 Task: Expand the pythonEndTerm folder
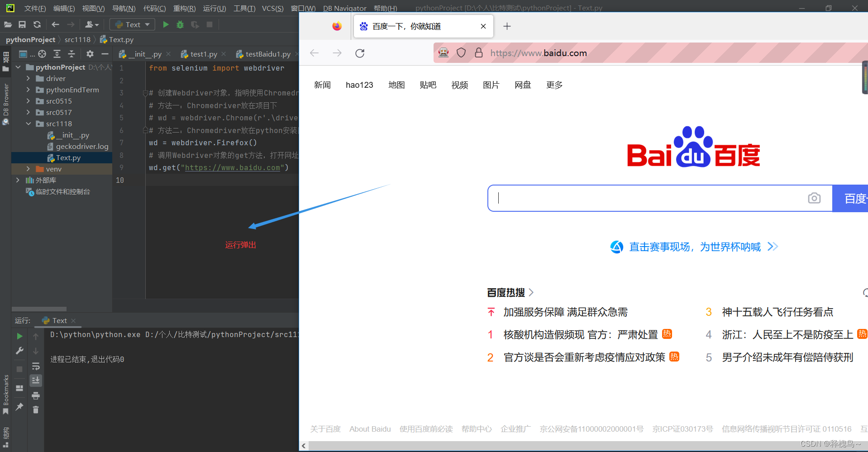pos(28,90)
